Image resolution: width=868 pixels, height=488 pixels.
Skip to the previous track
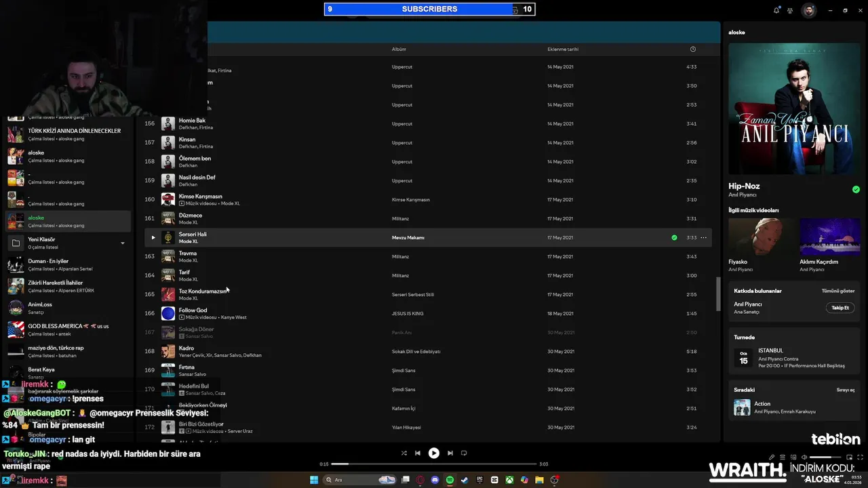point(418,453)
